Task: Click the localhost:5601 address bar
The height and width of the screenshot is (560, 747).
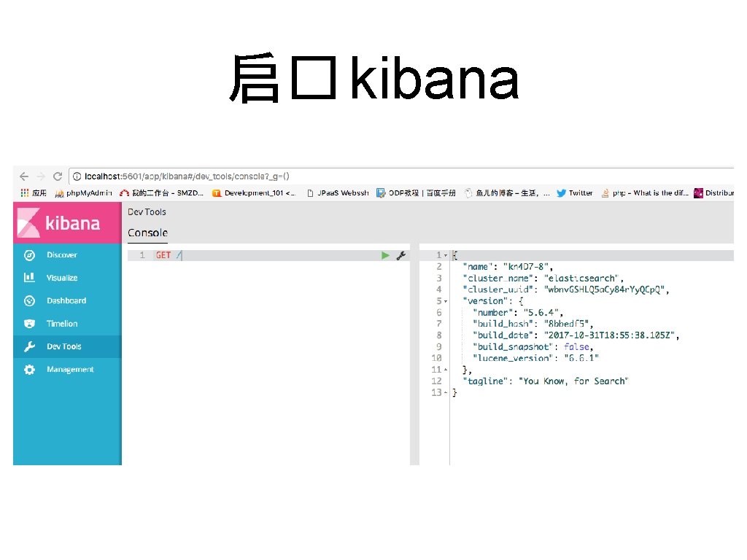Action: click(403, 176)
